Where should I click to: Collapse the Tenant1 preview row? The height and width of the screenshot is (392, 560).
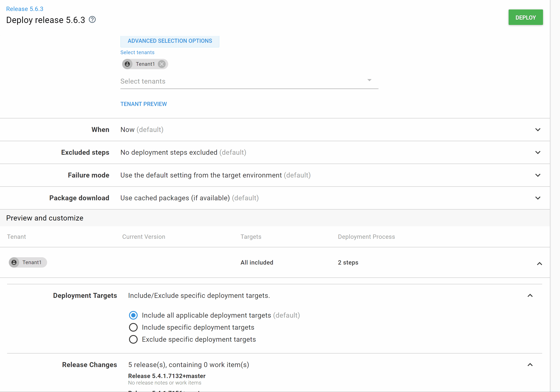[539, 263]
